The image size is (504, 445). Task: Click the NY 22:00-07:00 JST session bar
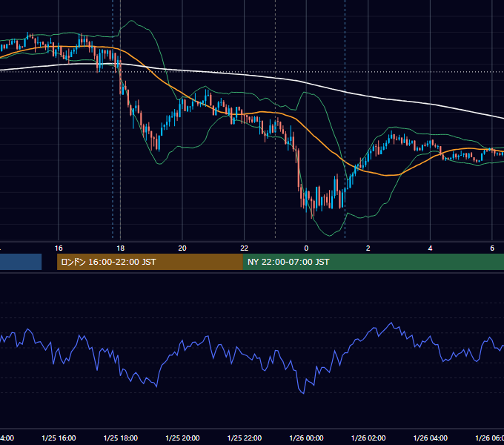tap(373, 262)
